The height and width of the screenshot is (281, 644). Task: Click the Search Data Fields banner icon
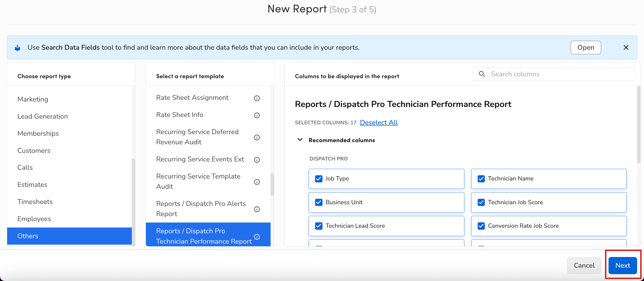coord(18,48)
